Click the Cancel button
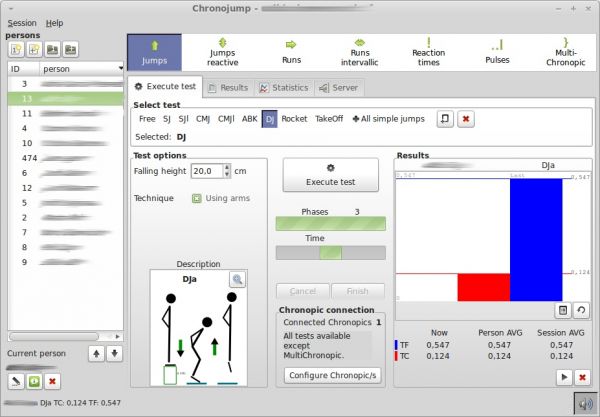The height and width of the screenshot is (417, 600). click(x=303, y=291)
